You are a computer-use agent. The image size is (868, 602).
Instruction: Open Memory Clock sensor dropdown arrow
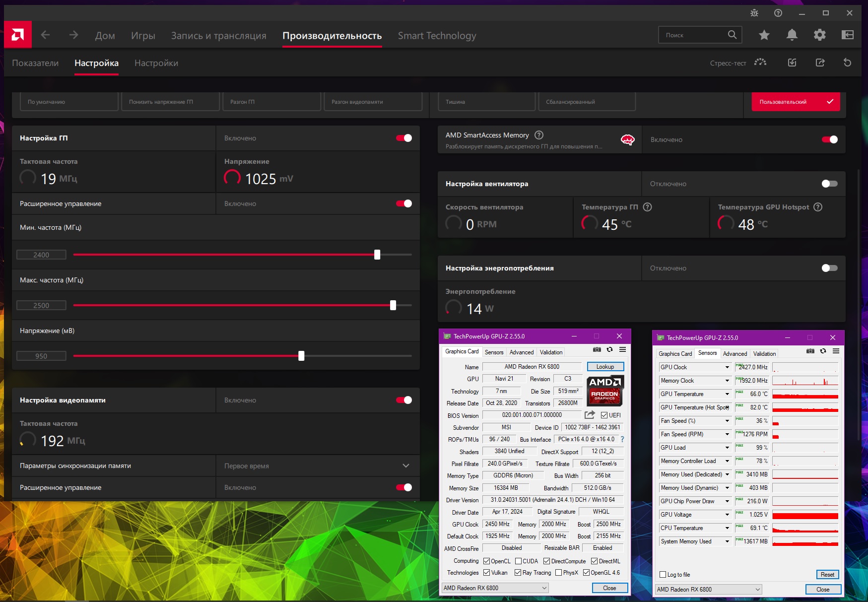point(727,381)
